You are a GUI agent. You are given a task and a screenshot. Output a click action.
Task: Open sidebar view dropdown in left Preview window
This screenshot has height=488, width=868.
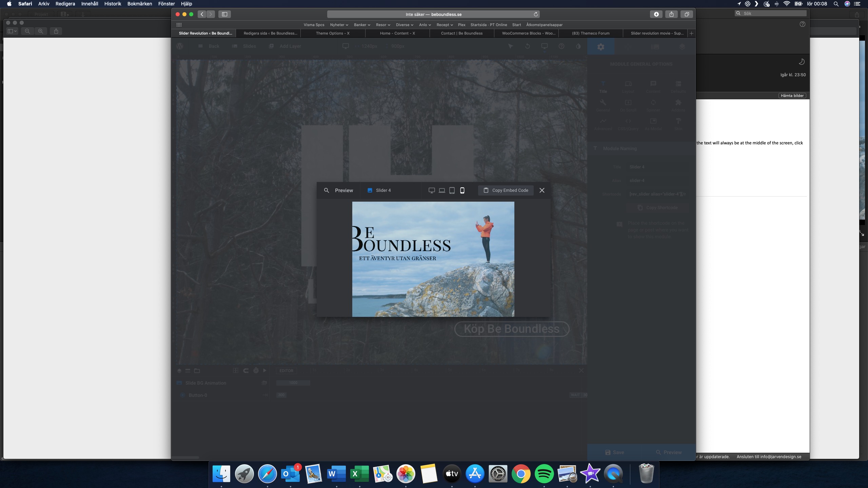[x=12, y=31]
